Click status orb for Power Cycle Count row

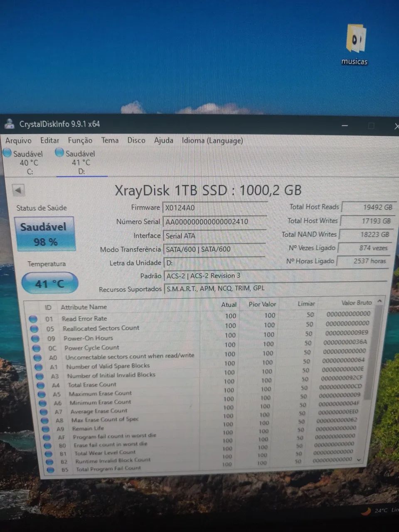point(37,348)
